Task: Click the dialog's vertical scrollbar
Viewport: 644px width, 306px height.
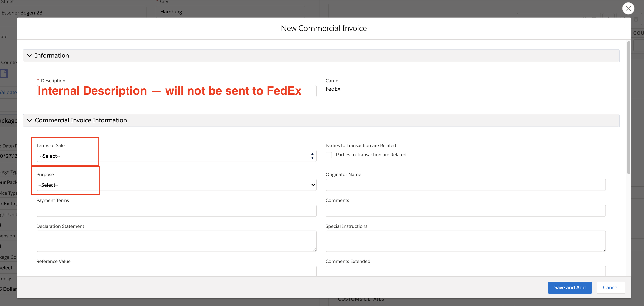Action: pos(629,107)
